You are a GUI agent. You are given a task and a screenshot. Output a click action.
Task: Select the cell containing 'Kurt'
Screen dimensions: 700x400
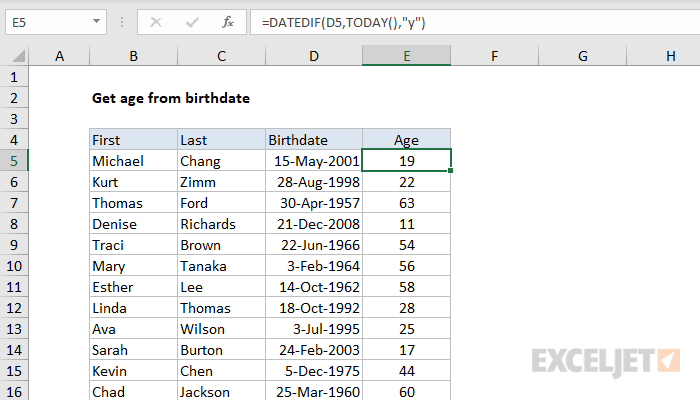tap(133, 182)
